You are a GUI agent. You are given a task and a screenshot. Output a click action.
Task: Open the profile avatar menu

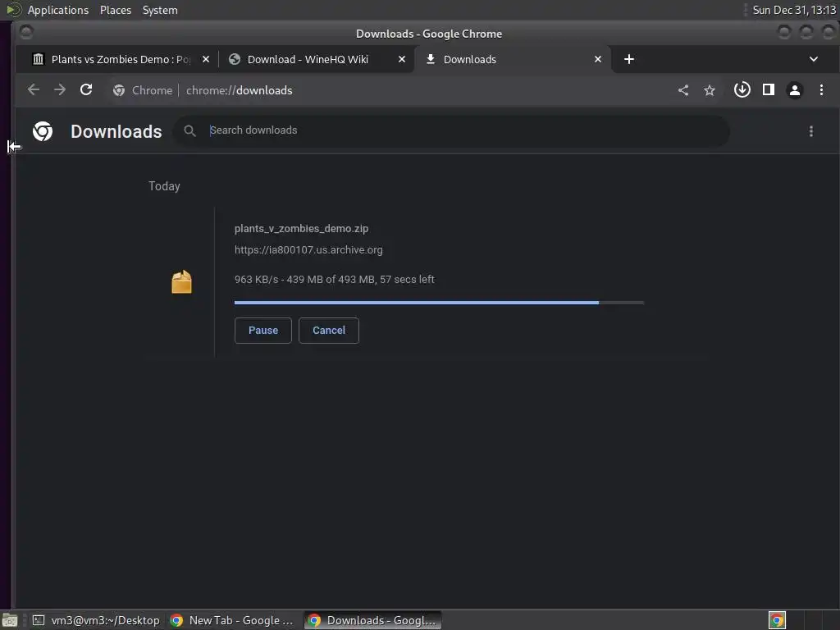[794, 90]
